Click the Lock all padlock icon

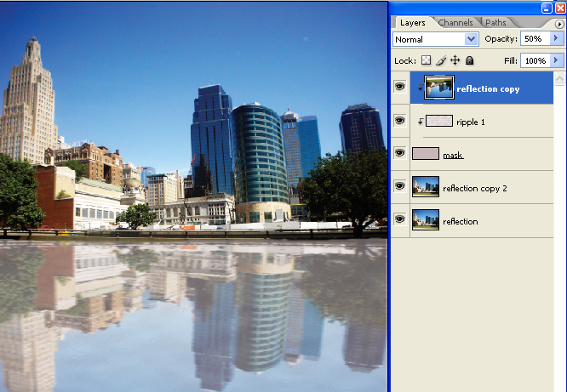pos(469,60)
